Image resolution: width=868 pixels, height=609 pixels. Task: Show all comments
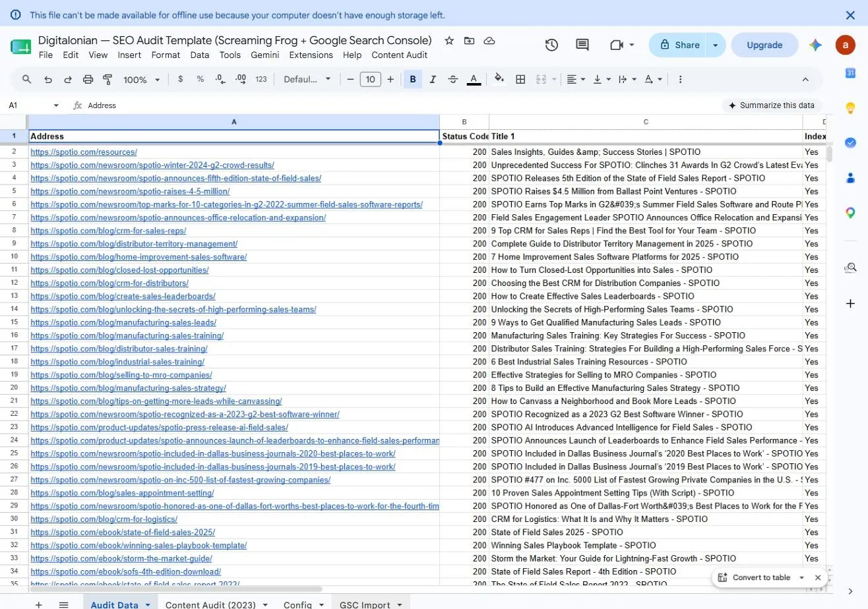click(x=582, y=45)
